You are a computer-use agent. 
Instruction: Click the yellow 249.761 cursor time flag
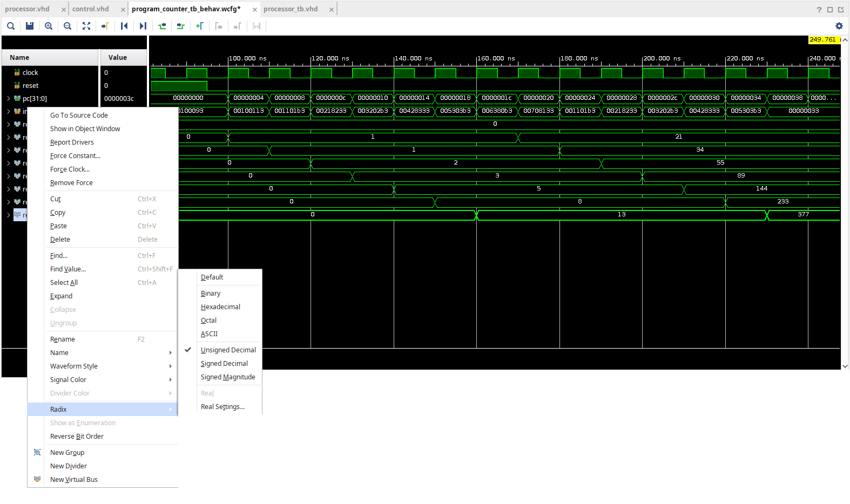(824, 39)
